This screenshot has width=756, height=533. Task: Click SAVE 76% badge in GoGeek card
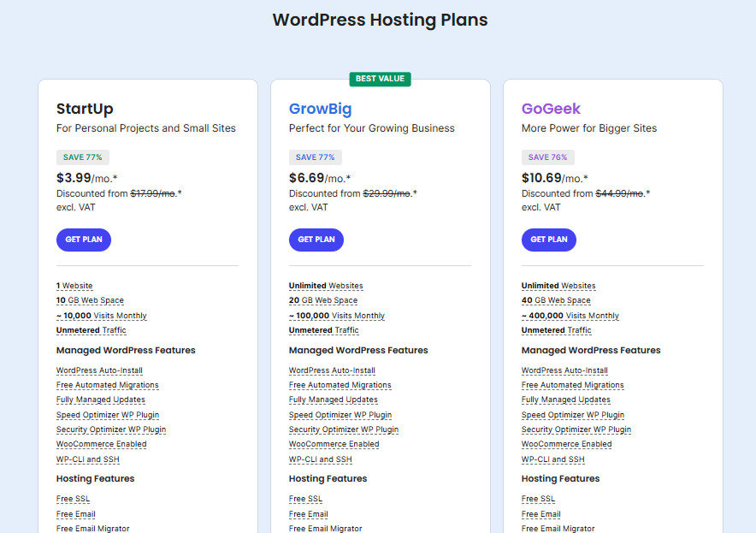(547, 157)
